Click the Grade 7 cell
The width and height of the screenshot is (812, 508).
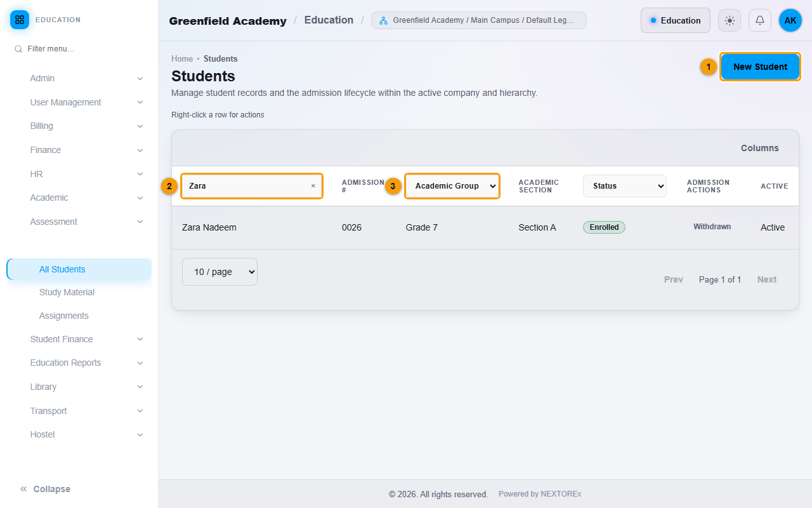422,227
